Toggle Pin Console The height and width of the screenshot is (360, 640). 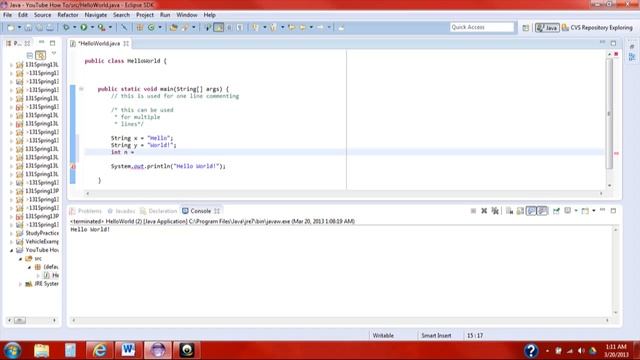point(556,211)
